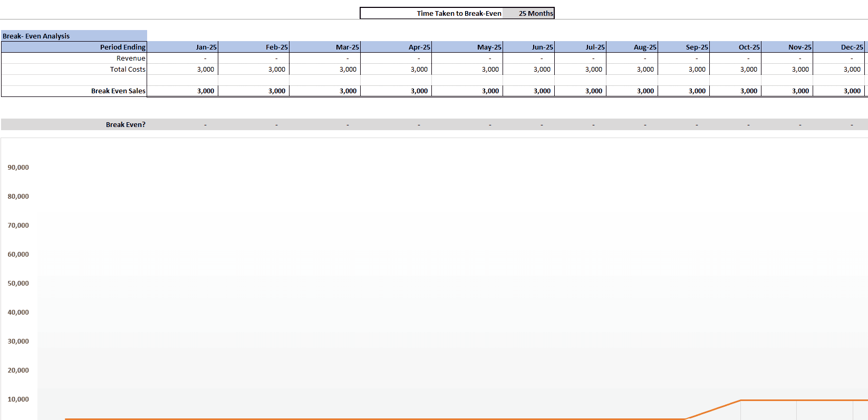The width and height of the screenshot is (868, 420).
Task: Click Break Even Sales value for Nov-25
Action: (x=787, y=91)
